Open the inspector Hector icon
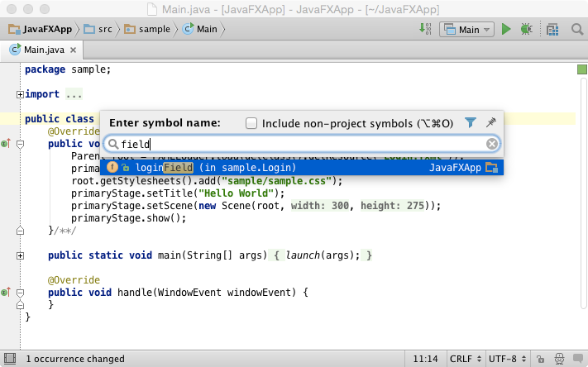 click(x=560, y=359)
